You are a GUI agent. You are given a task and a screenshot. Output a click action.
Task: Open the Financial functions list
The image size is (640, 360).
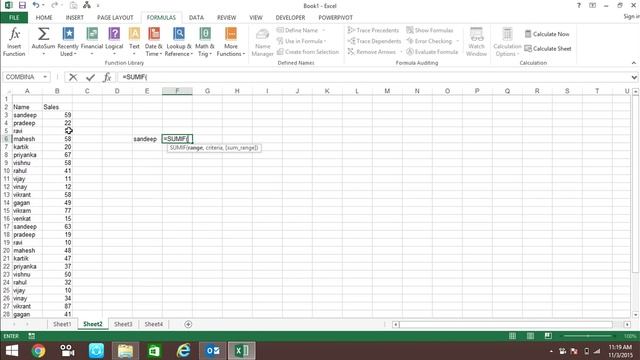pos(92,42)
